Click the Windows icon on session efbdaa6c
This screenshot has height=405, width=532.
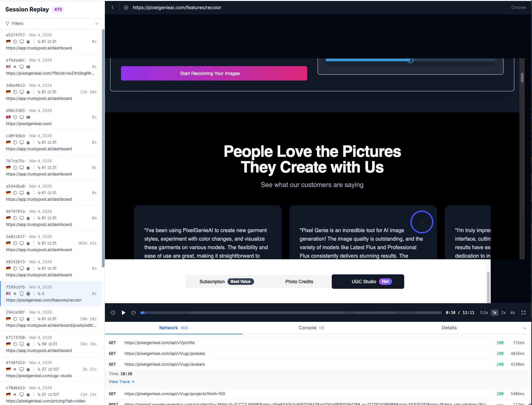click(28, 66)
